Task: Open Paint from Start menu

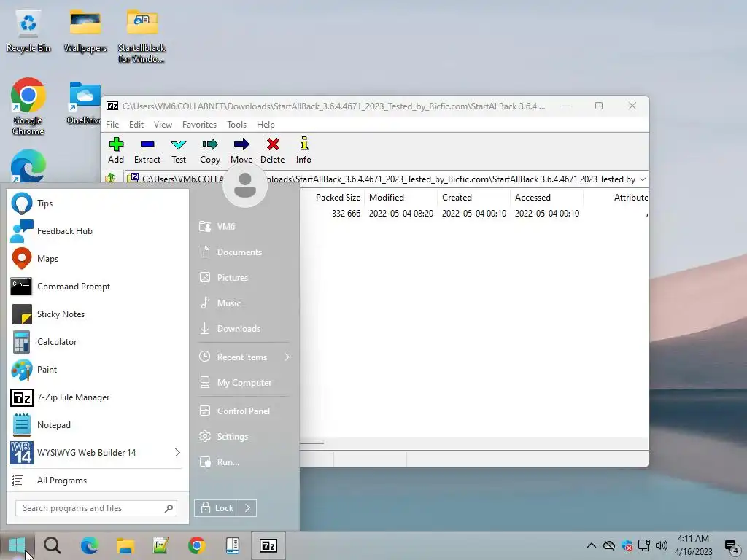Action: [x=98, y=370]
